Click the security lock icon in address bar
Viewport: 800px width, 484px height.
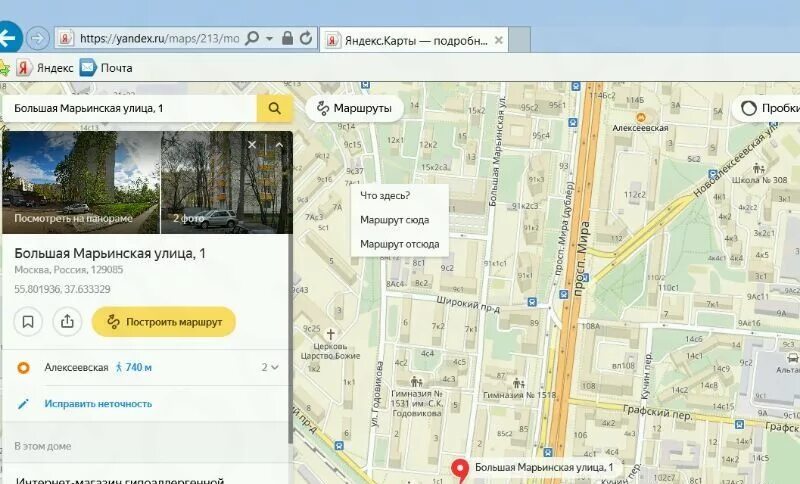(x=287, y=38)
